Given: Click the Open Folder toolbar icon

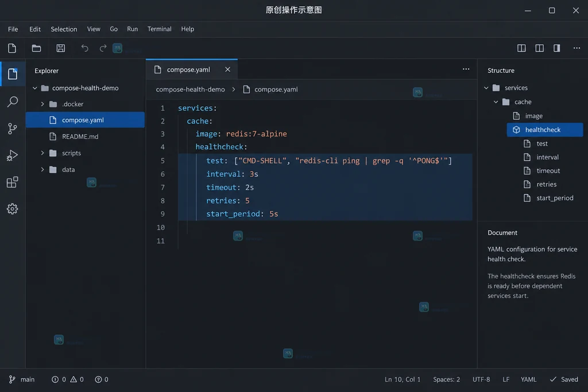Looking at the screenshot, I should [36, 48].
